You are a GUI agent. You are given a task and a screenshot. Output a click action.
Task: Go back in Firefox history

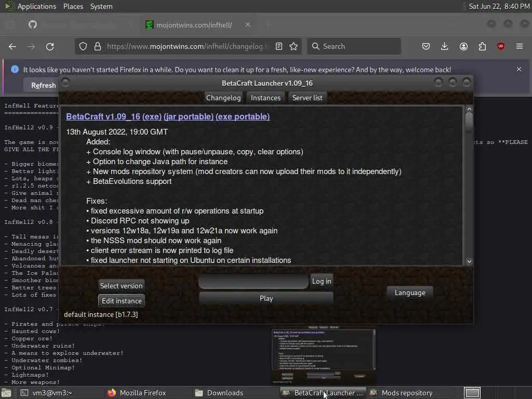tap(12, 46)
